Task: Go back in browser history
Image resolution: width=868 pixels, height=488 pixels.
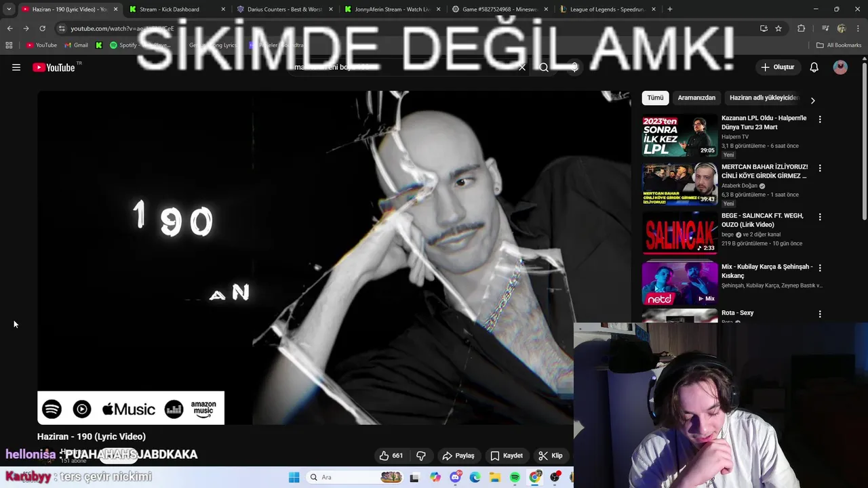Action: click(x=9, y=28)
